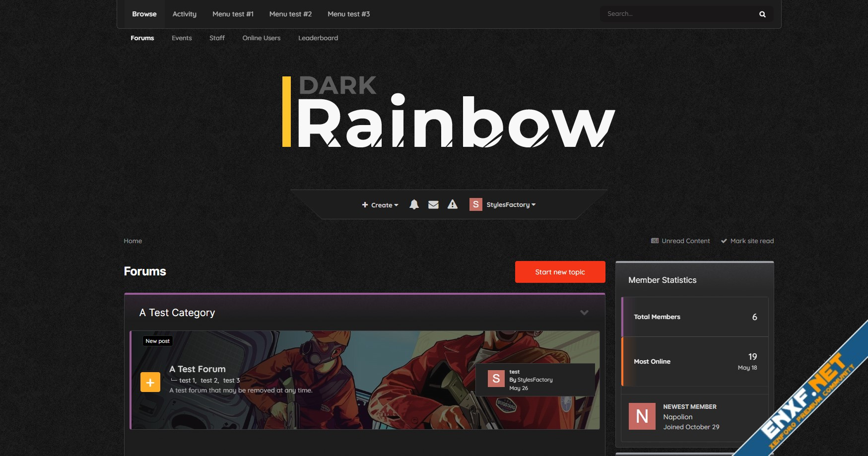This screenshot has height=456, width=868.
Task: Open the messages envelope icon
Action: (x=433, y=204)
